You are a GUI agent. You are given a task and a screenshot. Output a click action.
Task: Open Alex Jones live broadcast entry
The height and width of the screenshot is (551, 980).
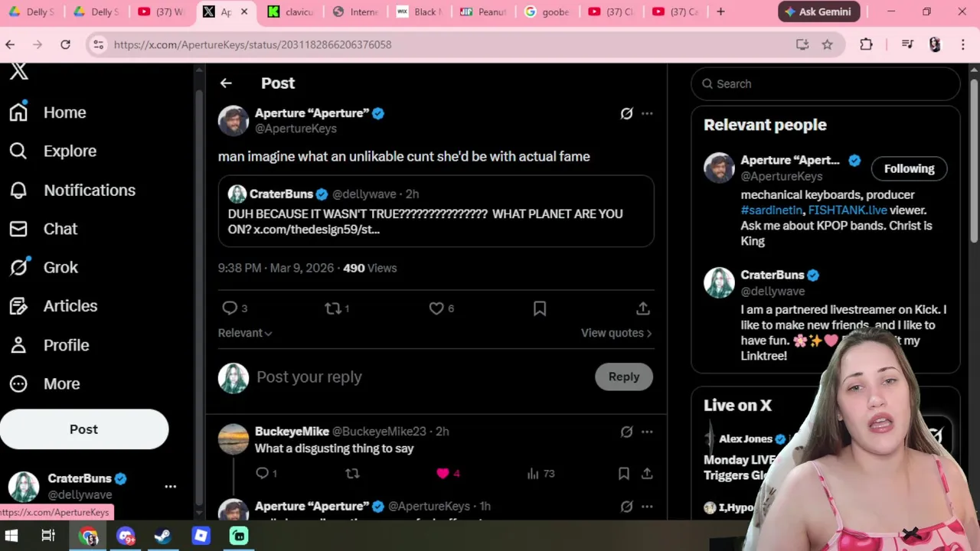(745, 439)
